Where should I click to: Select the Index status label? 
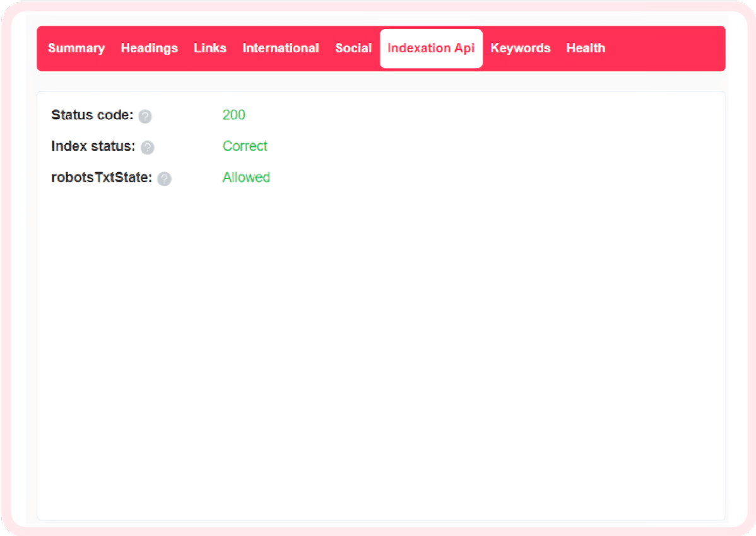(x=92, y=146)
